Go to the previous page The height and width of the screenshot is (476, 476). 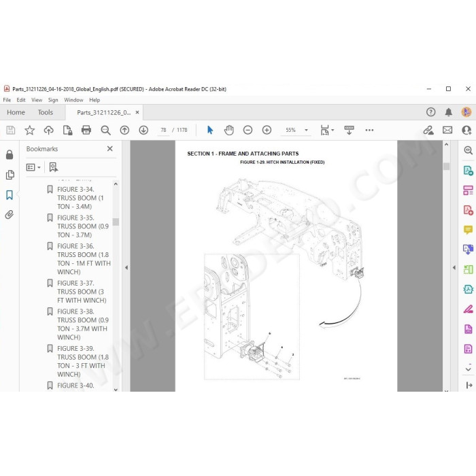[x=124, y=131]
